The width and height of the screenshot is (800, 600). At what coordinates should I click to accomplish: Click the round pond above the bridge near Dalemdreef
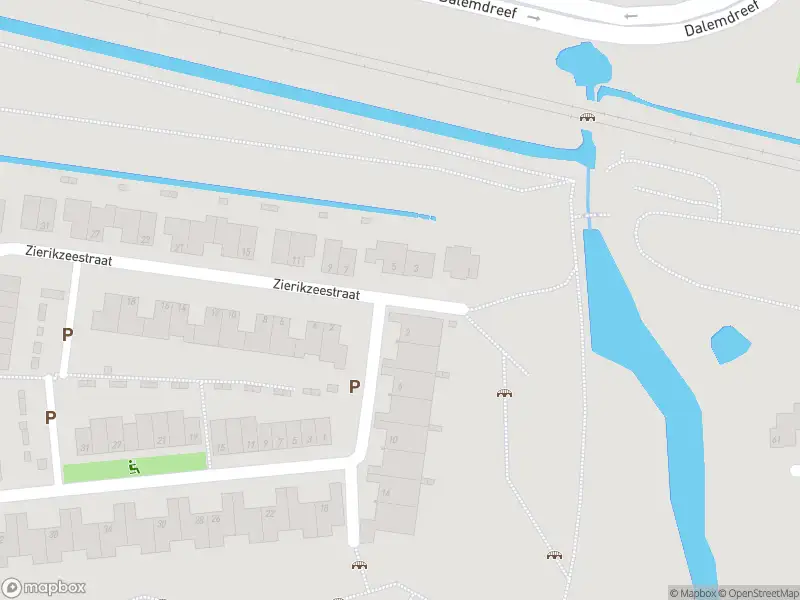[584, 65]
